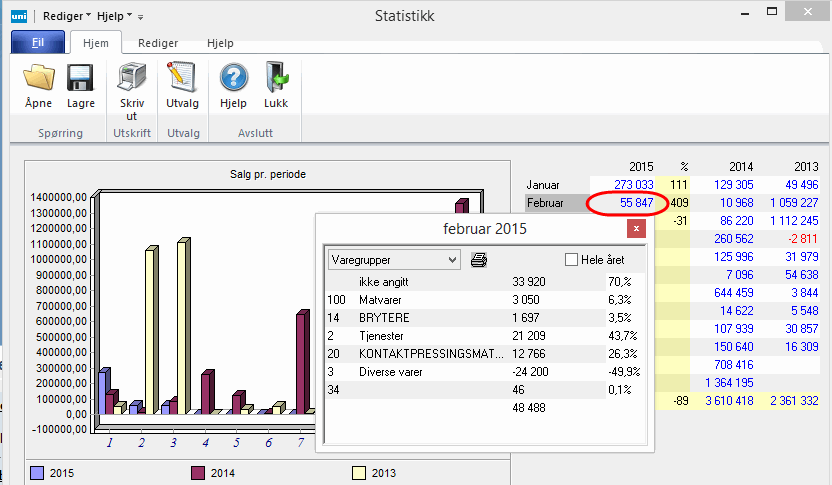832x485 pixels.
Task: Click the Lagre floppy disk icon
Action: coord(80,77)
